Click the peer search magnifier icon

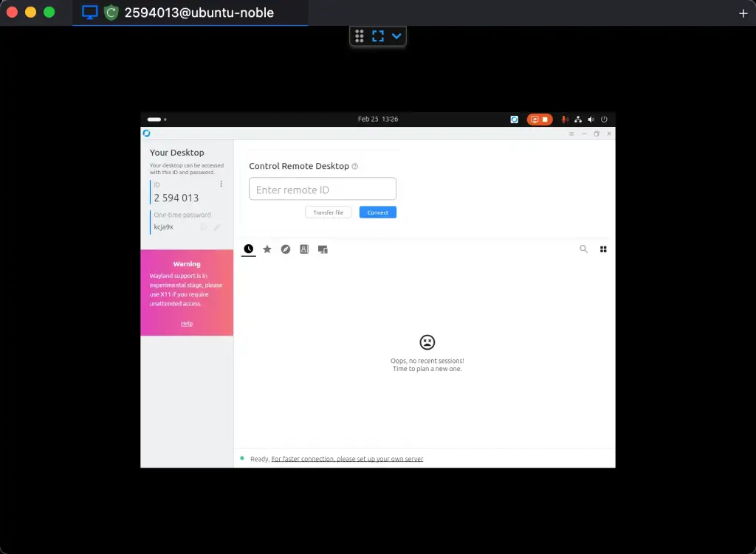click(583, 249)
